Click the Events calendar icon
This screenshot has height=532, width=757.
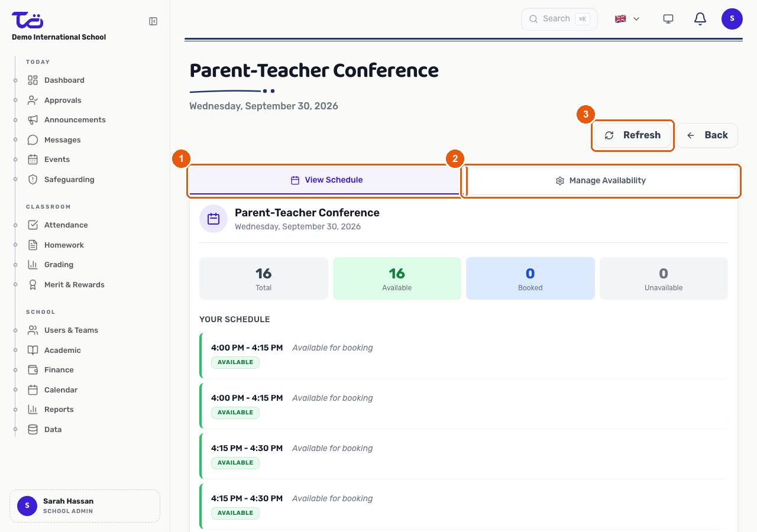coord(33,160)
